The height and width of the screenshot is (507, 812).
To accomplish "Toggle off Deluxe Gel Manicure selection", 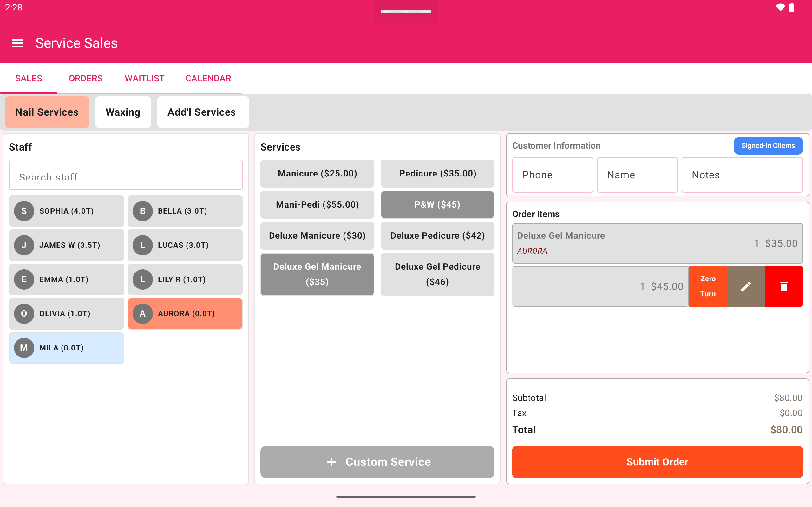I will click(317, 274).
